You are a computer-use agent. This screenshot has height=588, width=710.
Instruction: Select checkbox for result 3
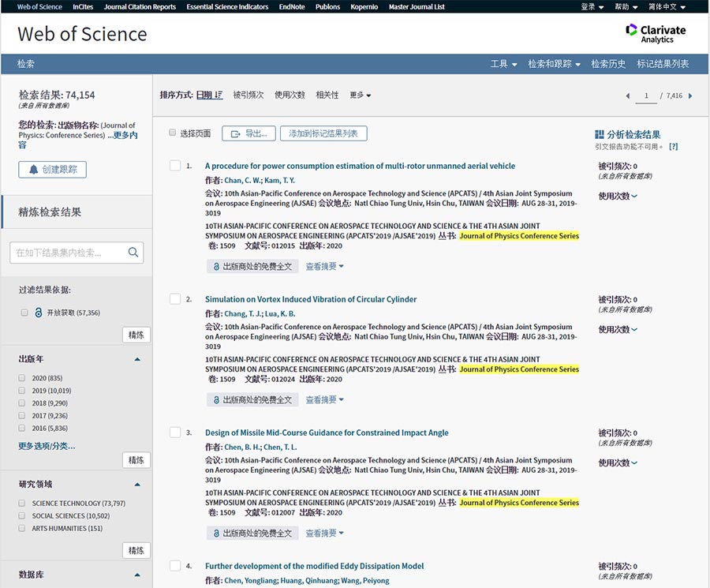pos(175,433)
